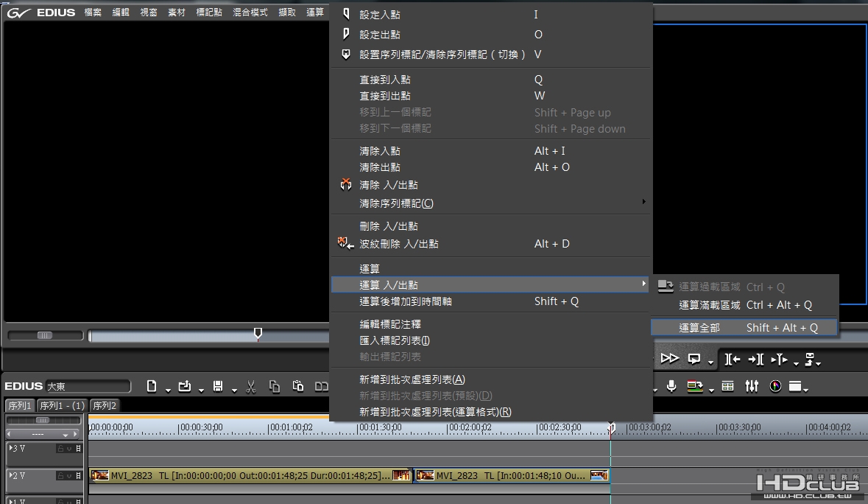868x504 pixels.
Task: Open the 編輯 menu
Action: click(x=121, y=13)
